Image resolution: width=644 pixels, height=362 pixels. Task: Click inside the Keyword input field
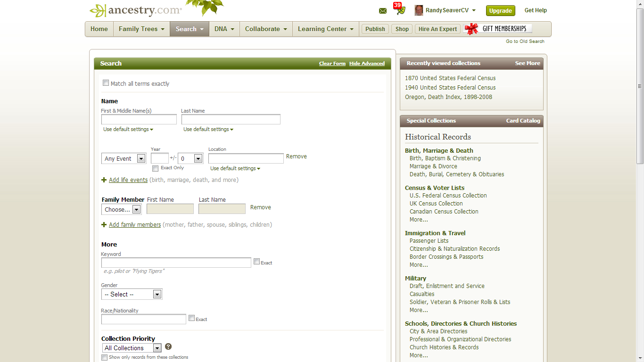176,263
